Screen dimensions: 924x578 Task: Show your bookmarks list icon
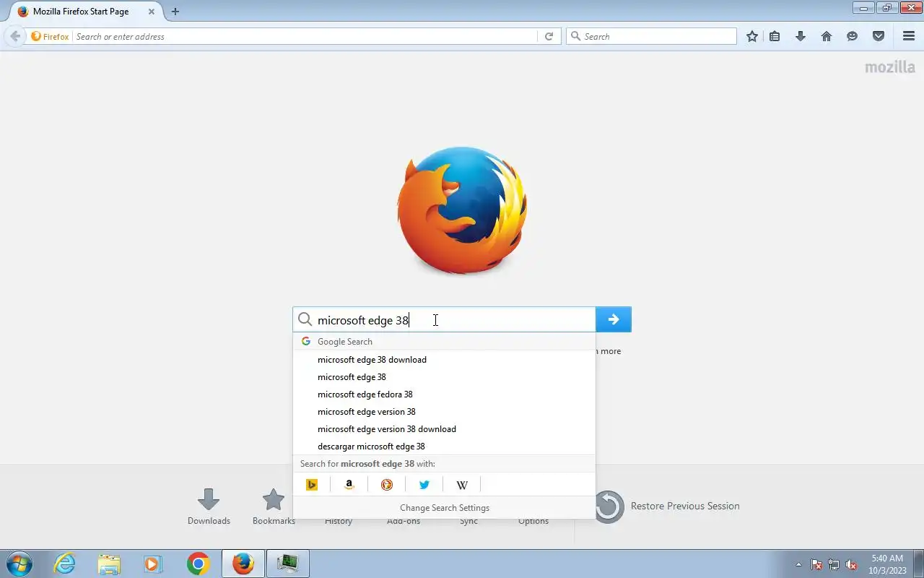[x=775, y=36]
